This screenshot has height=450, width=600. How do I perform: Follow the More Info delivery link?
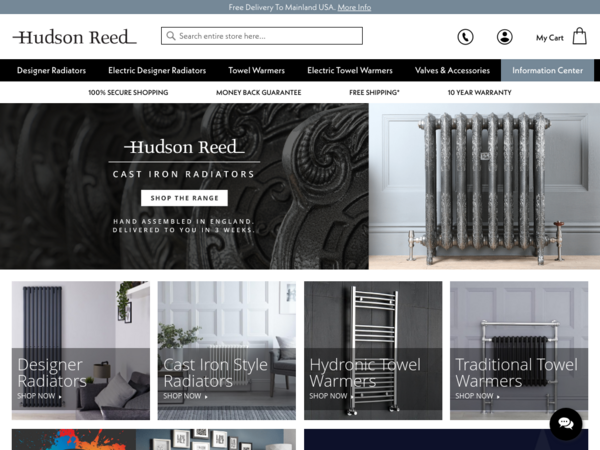[x=354, y=7]
